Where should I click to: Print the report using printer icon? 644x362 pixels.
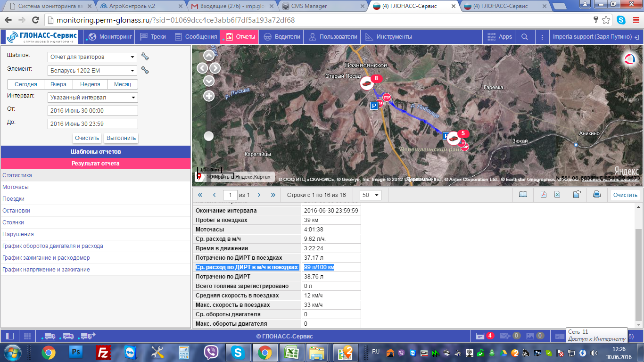coord(596,195)
